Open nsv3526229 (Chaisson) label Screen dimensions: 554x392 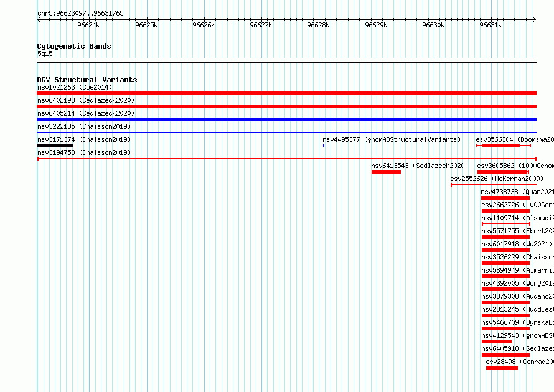[x=518, y=257]
